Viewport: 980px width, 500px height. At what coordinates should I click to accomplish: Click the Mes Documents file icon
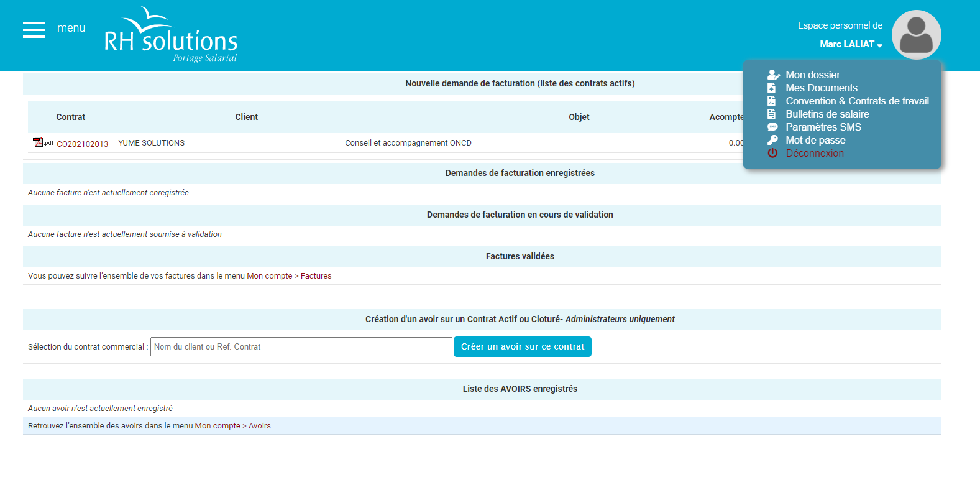tap(772, 88)
